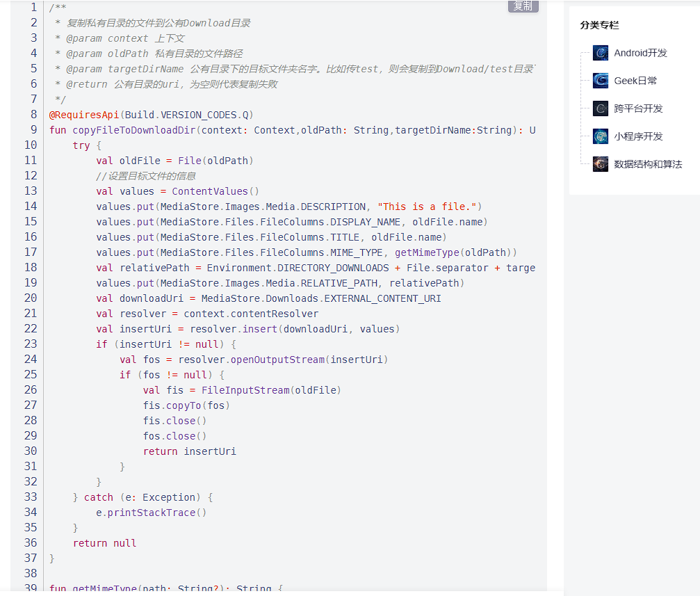The image size is (700, 596).
Task: Click FileInputStream(oldFile) on line 26
Action: [271, 390]
